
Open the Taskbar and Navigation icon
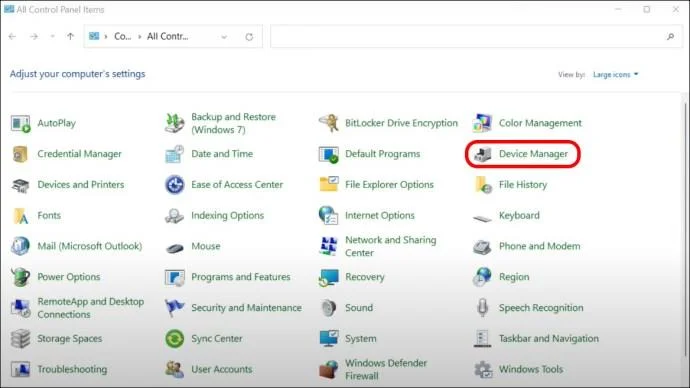click(482, 339)
